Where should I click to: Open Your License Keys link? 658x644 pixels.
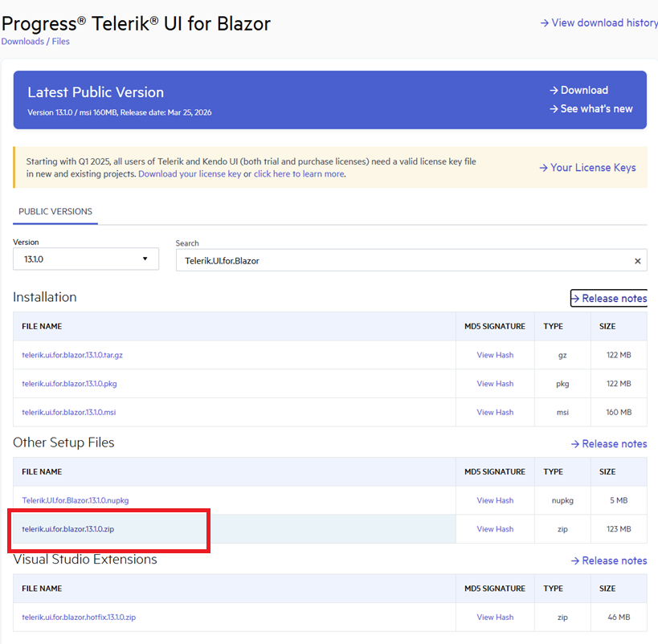tap(587, 167)
